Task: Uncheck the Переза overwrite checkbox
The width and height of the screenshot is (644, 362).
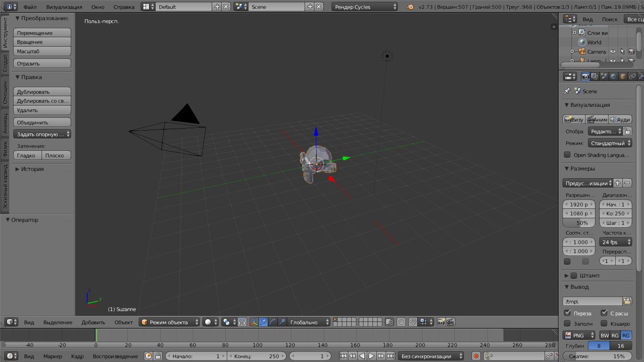Action: tap(567, 313)
